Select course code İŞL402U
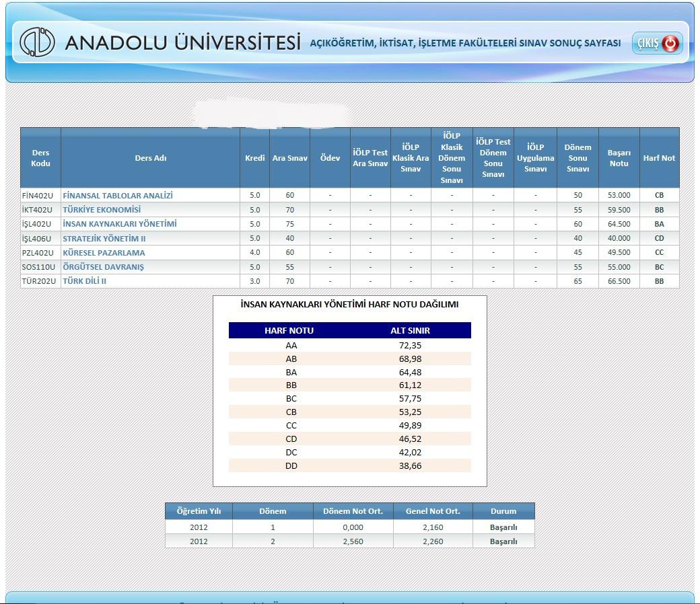This screenshot has height=604, width=700. click(36, 224)
